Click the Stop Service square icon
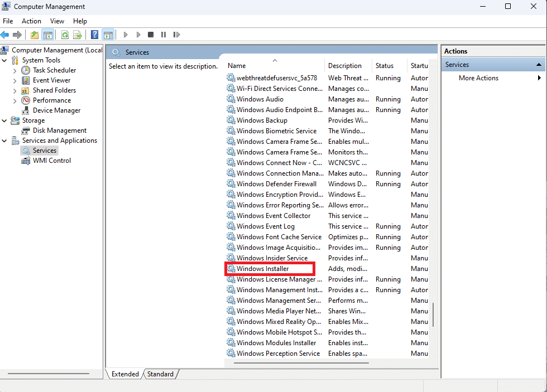Image resolution: width=547 pixels, height=392 pixels. (x=151, y=35)
